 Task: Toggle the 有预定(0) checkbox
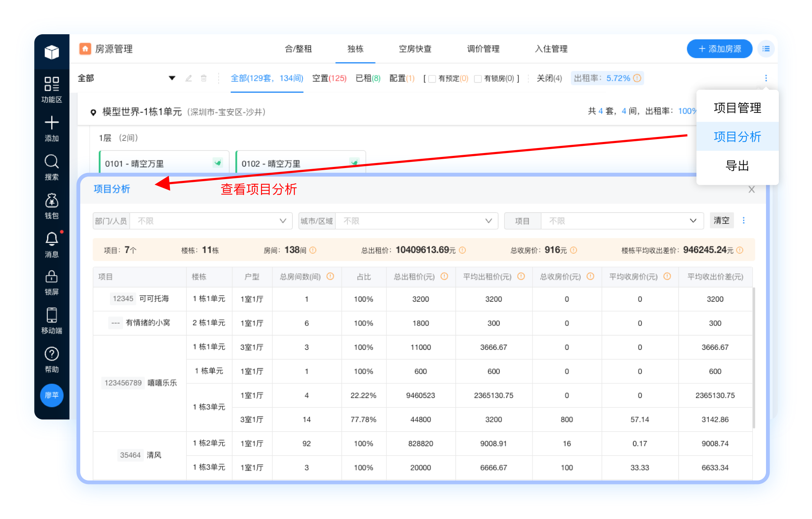tap(432, 78)
